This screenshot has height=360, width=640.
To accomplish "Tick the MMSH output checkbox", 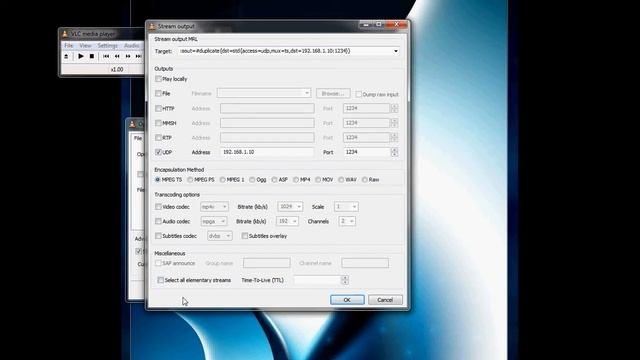I will click(x=158, y=123).
